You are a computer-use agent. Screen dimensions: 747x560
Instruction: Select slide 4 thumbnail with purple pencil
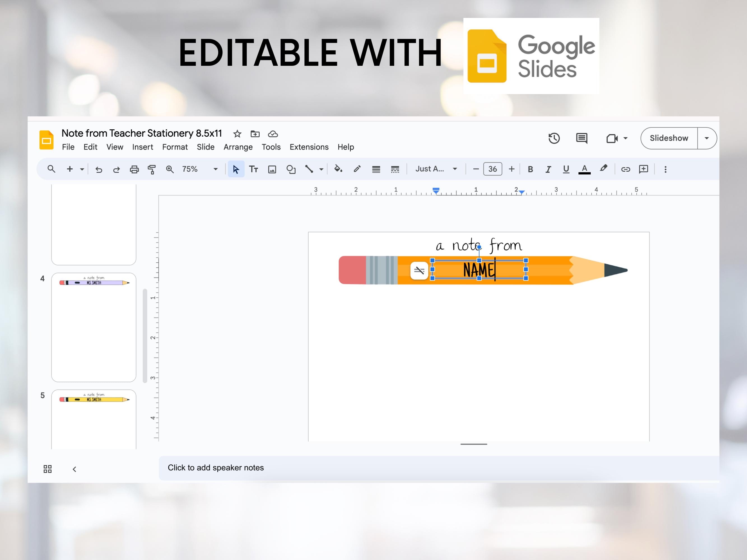pyautogui.click(x=94, y=327)
